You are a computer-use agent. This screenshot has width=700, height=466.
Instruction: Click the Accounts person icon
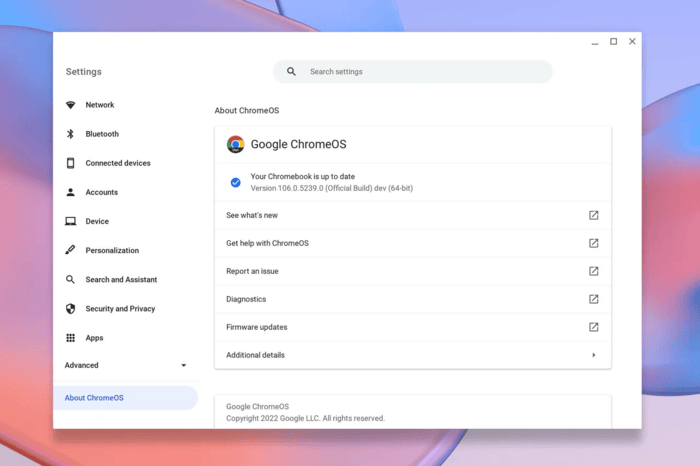(x=71, y=192)
